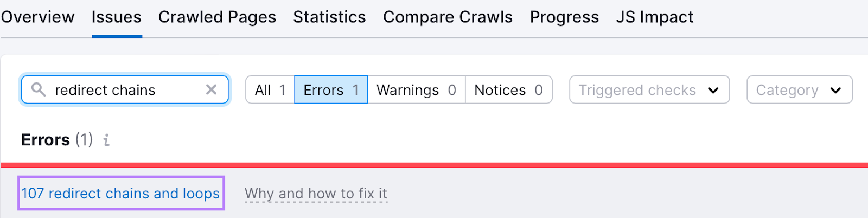Open the Compare Crawls tab
Image resolution: width=868 pixels, height=218 pixels.
tap(448, 17)
